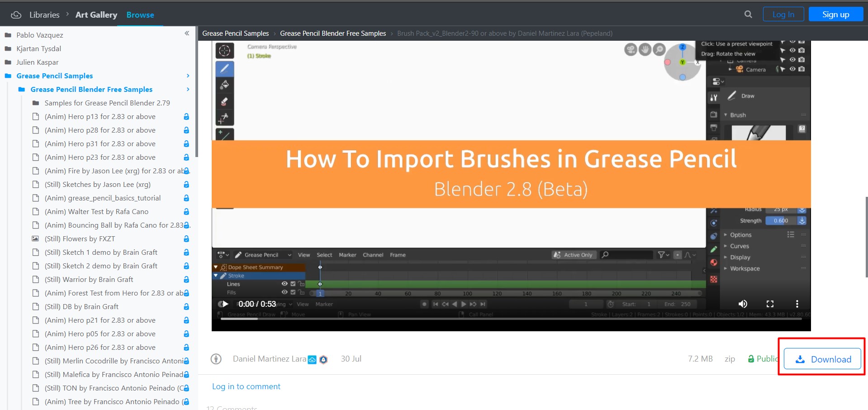Click the Pablo Vazquez folder icon
Screen dimensions: 868x410
[8, 35]
